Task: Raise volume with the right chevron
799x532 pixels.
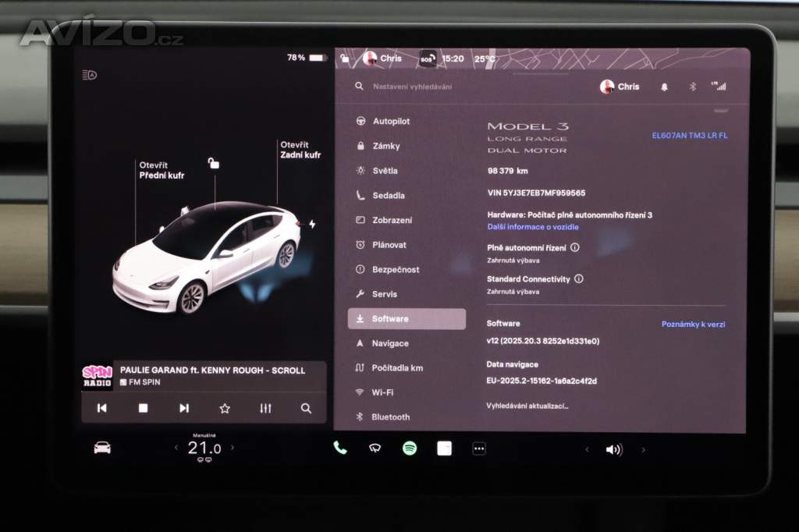Action: (643, 449)
